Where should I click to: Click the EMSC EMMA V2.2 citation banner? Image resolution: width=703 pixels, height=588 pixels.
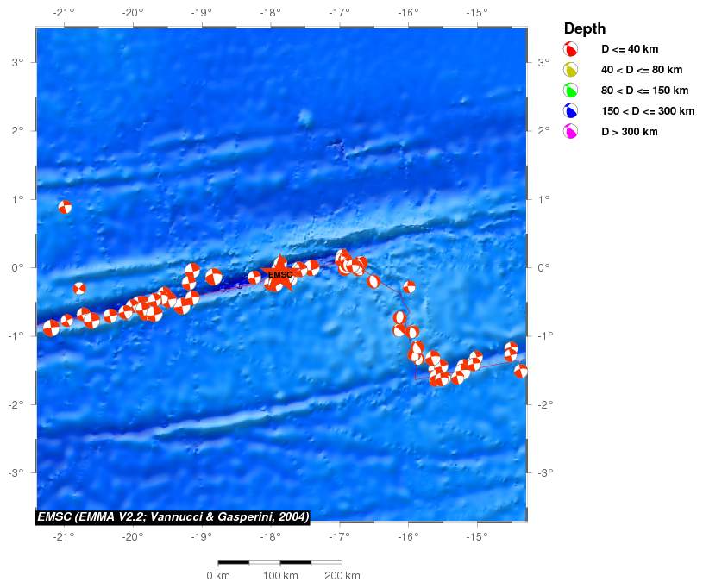click(x=173, y=516)
